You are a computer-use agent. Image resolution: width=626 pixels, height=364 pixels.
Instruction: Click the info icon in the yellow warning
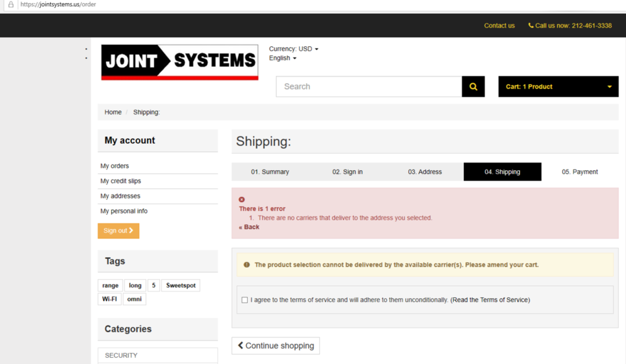[246, 265]
